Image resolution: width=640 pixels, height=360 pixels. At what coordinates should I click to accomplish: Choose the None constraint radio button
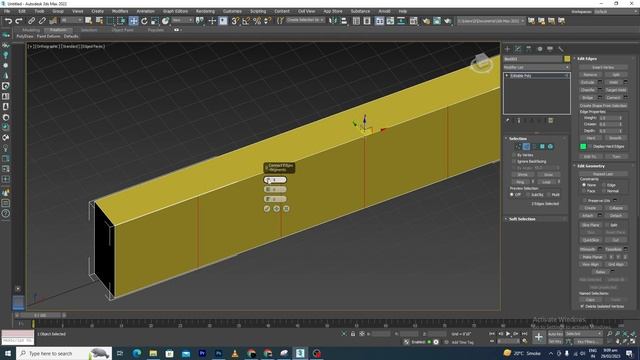pos(584,185)
